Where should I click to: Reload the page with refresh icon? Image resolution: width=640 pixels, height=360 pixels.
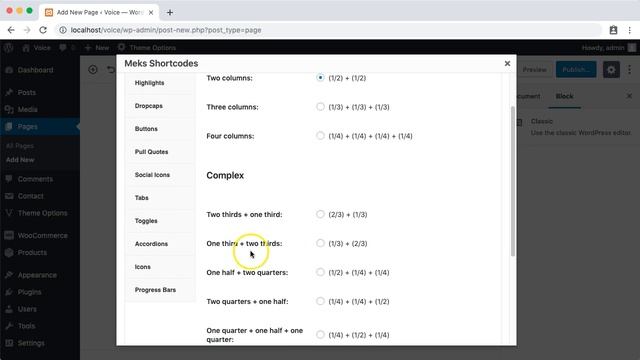click(43, 30)
